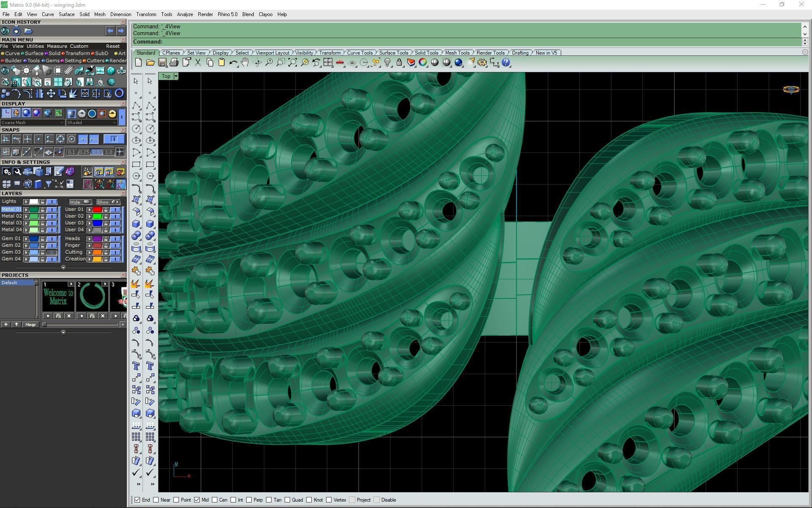Screen dimensions: 812x508
Task: Click the purple Heads color swatch
Action: (97, 239)
